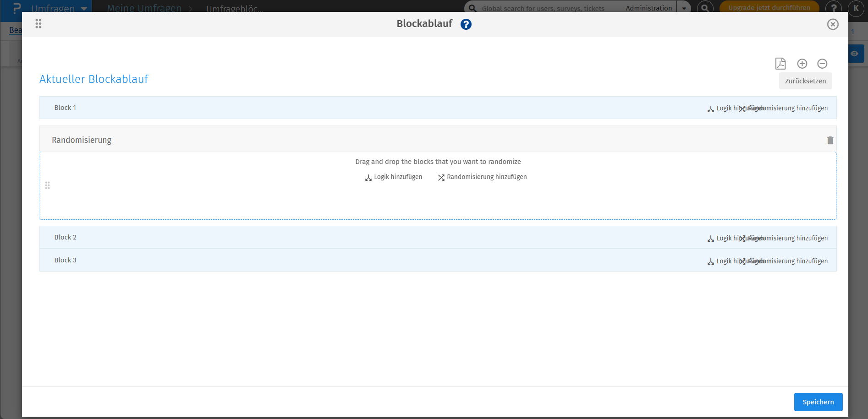868x419 pixels.
Task: Save block flow with Speichern
Action: (818, 402)
